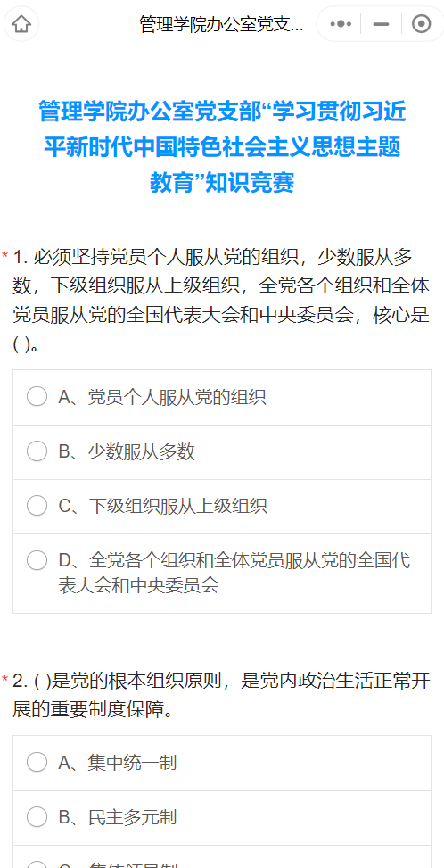Viewport: 444px width, 868px height.
Task: Select option B 少数服从多数
Action: tap(222, 451)
